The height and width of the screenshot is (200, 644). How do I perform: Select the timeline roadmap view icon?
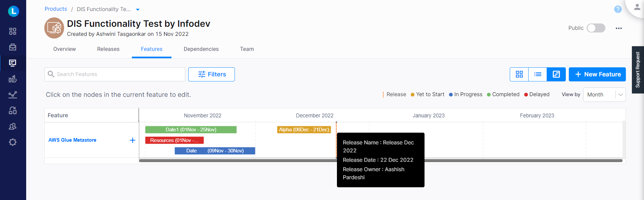point(556,74)
